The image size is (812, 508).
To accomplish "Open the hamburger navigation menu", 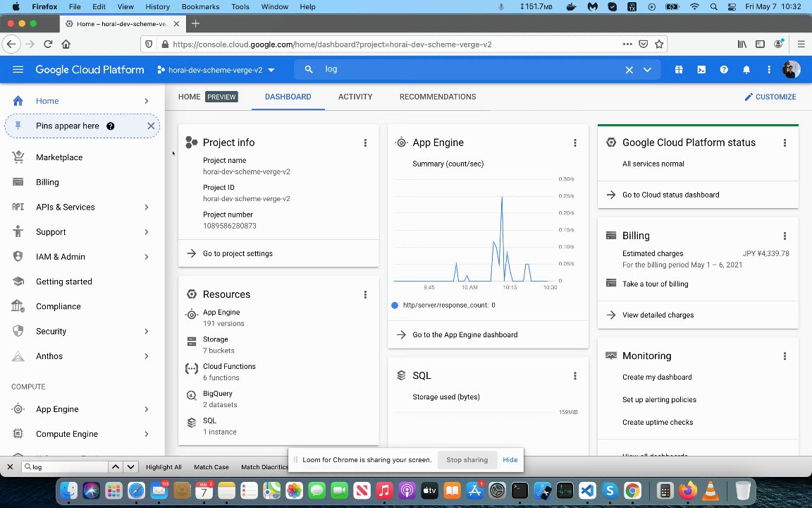I will (x=18, y=69).
